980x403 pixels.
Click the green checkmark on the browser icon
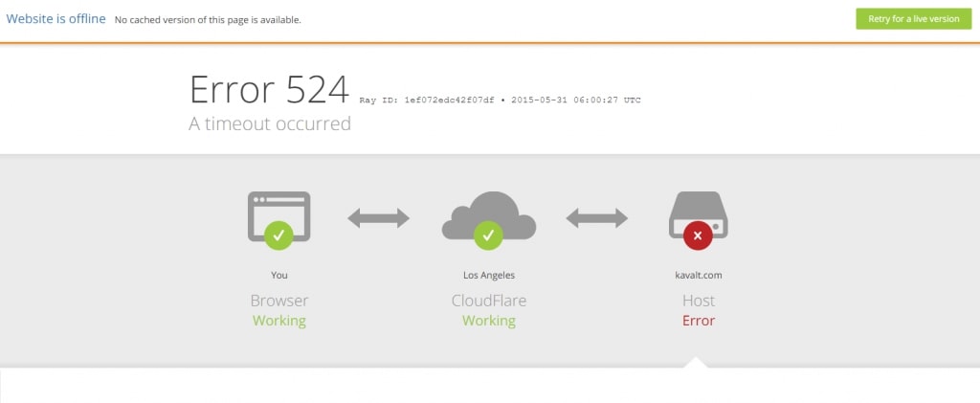tap(278, 235)
